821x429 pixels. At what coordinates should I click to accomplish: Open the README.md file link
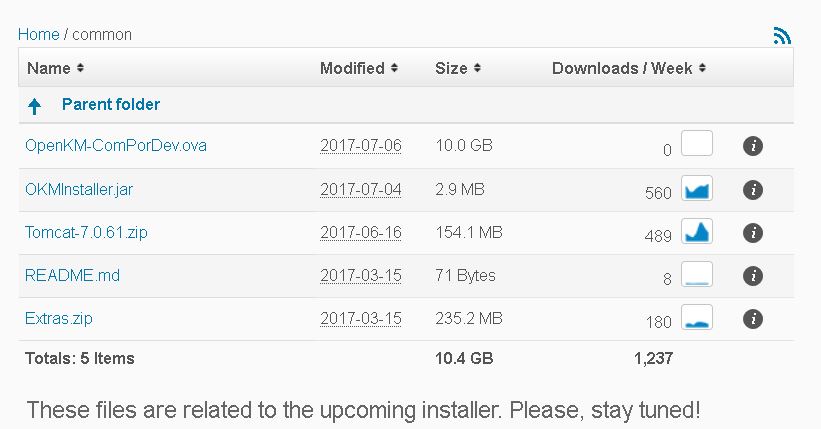72,275
